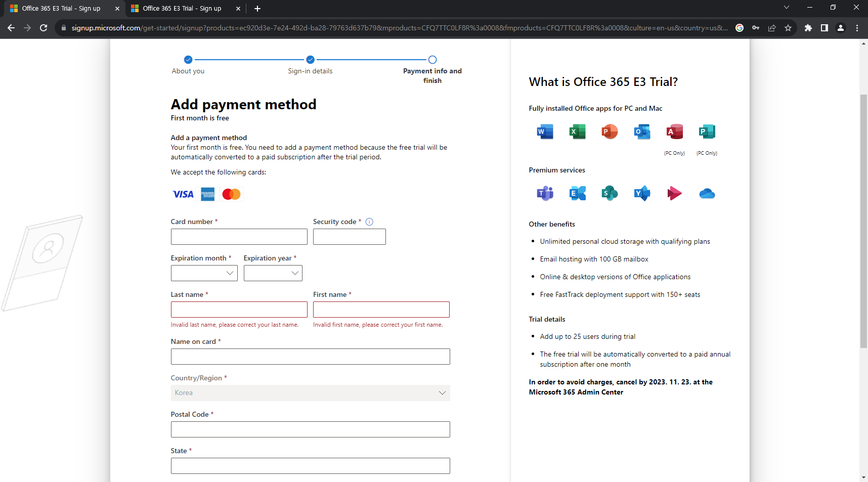Click the "Invalid last name" error message
This screenshot has height=482, width=868.
coord(235,325)
